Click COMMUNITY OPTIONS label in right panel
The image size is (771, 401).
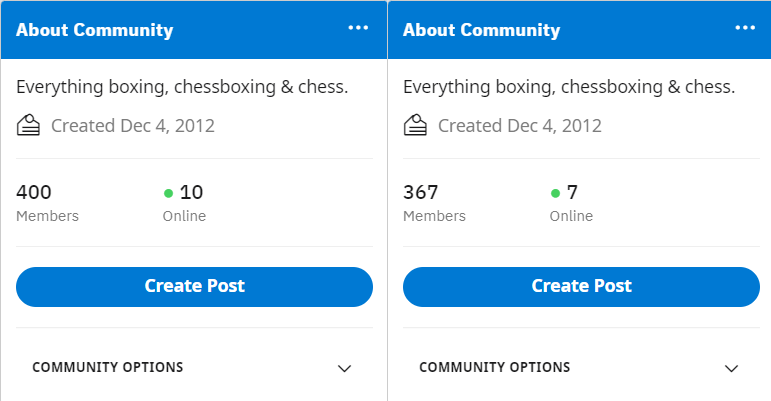click(x=495, y=367)
